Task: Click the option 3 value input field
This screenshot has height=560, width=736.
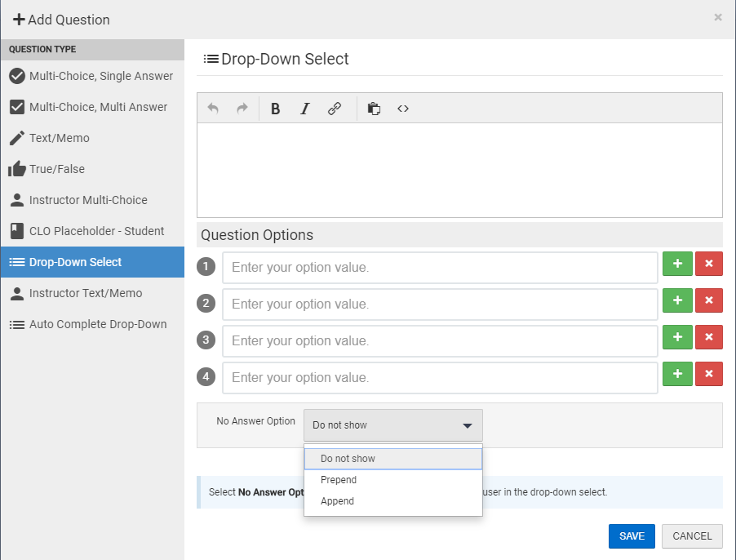Action: click(440, 340)
